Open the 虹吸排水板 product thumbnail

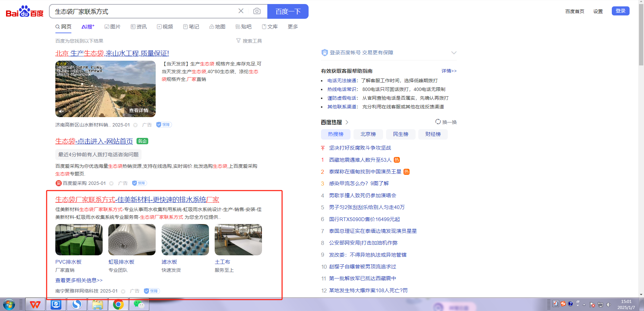pos(132,240)
